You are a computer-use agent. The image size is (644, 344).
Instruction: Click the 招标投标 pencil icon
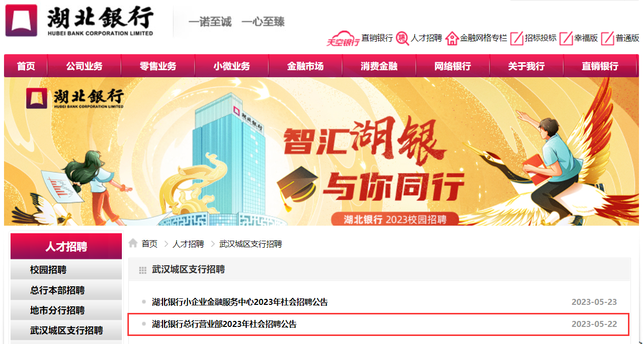click(517, 38)
